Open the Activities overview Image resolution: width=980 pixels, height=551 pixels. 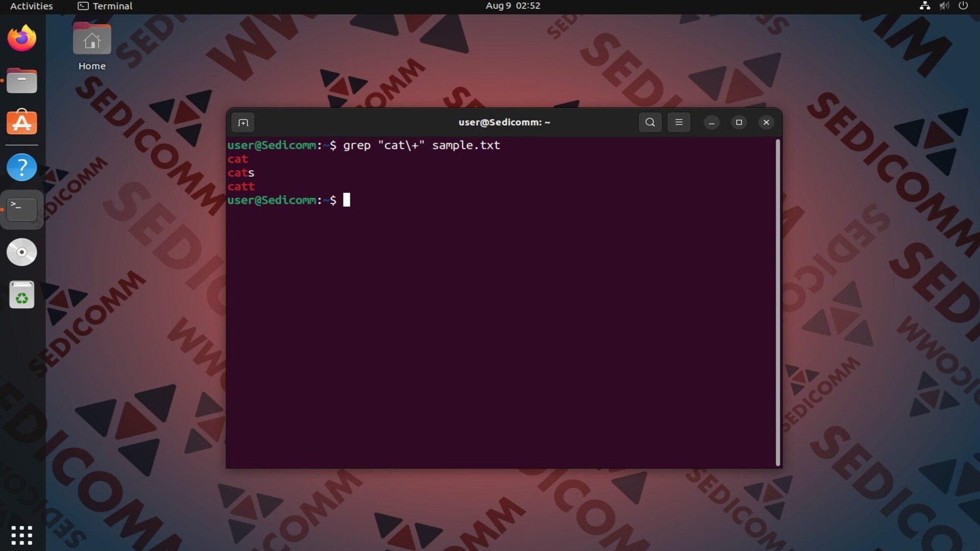[31, 6]
